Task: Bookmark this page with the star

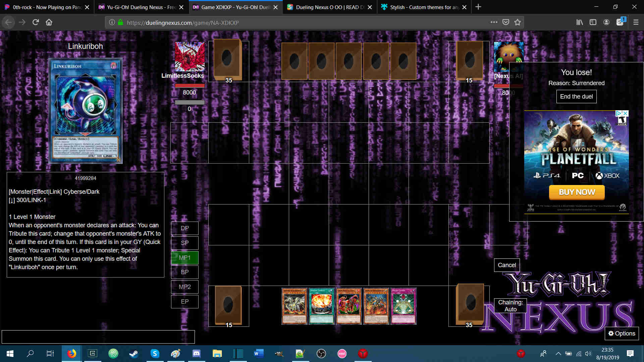Action: (518, 22)
